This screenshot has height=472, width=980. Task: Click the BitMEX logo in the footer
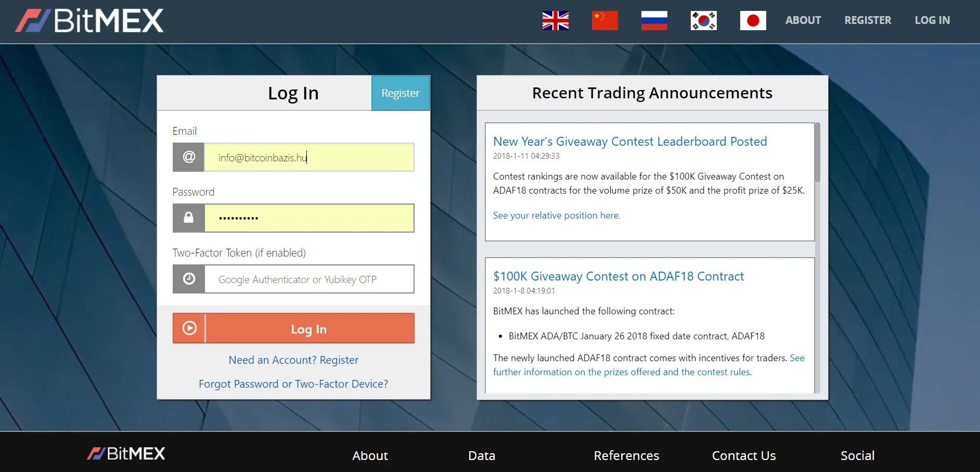tap(126, 454)
